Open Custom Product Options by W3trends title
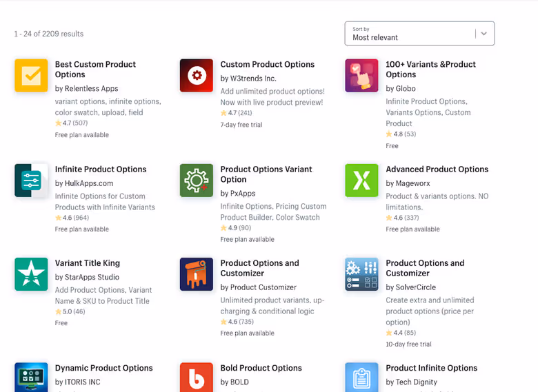This screenshot has height=392, width=538. [x=268, y=65]
